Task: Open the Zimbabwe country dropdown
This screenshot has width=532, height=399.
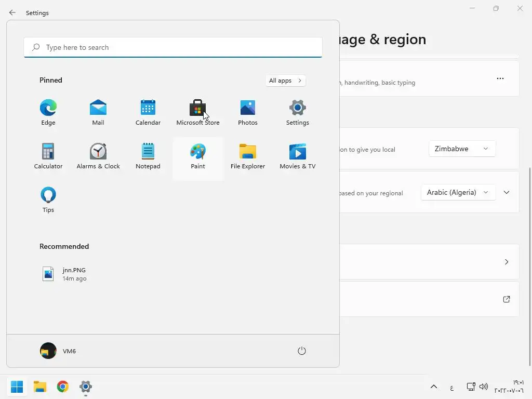Action: pos(462,149)
